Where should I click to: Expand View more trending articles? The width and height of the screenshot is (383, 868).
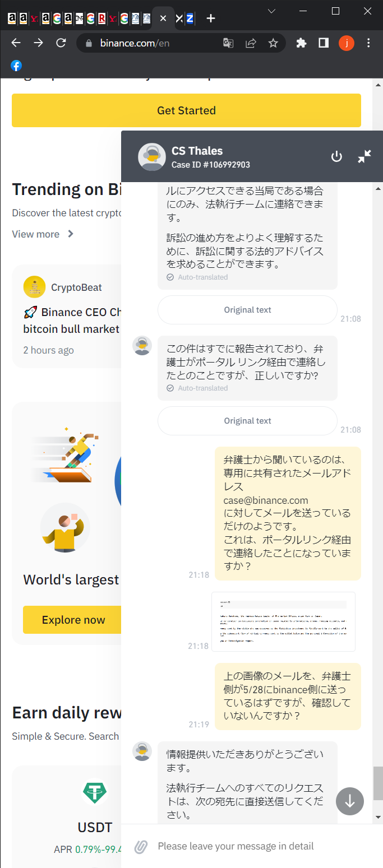43,234
